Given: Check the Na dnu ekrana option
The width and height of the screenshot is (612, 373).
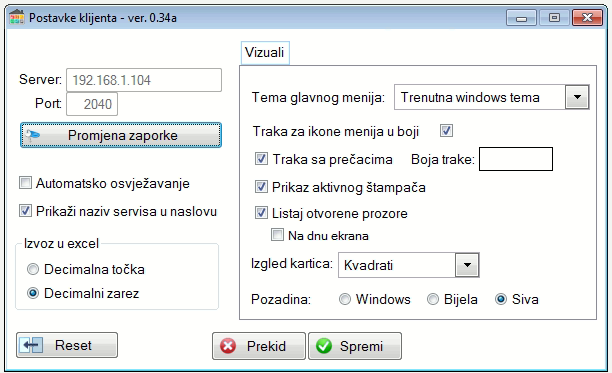Looking at the screenshot, I should 278,235.
